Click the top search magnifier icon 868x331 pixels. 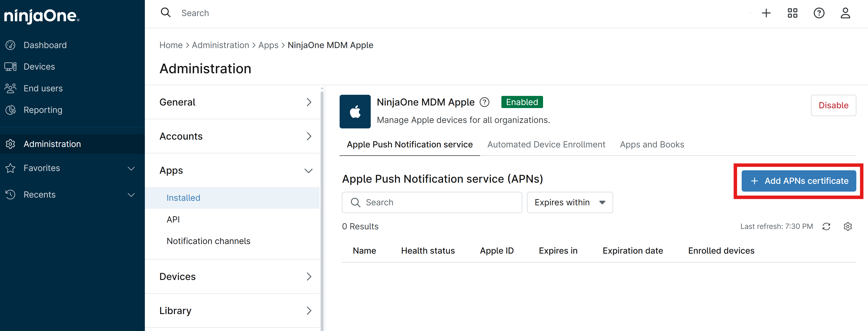[x=165, y=13]
